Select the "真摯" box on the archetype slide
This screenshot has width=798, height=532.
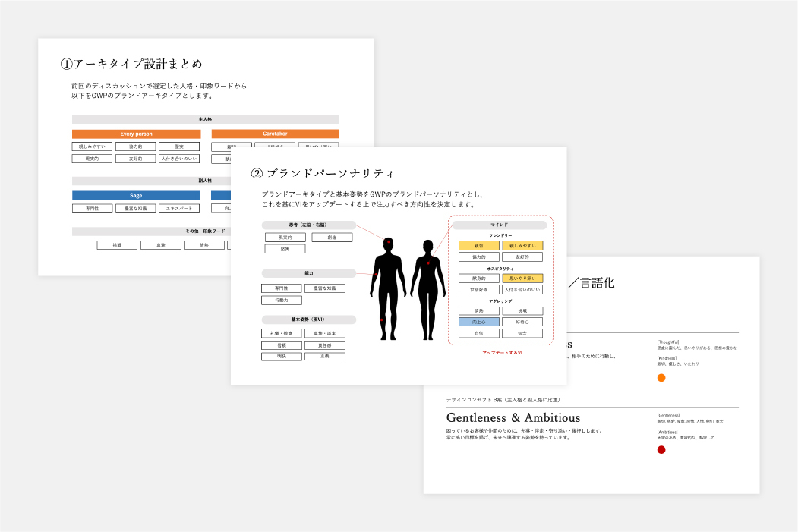point(161,245)
